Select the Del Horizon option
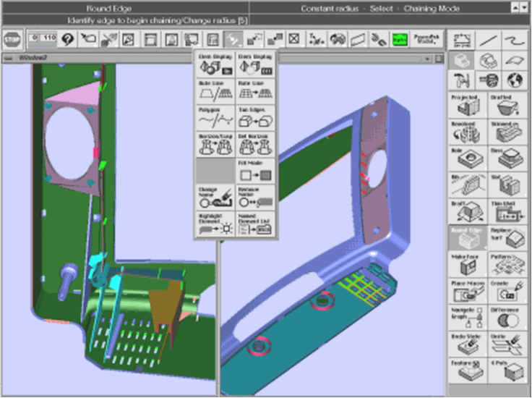The height and width of the screenshot is (398, 532). pos(255,144)
